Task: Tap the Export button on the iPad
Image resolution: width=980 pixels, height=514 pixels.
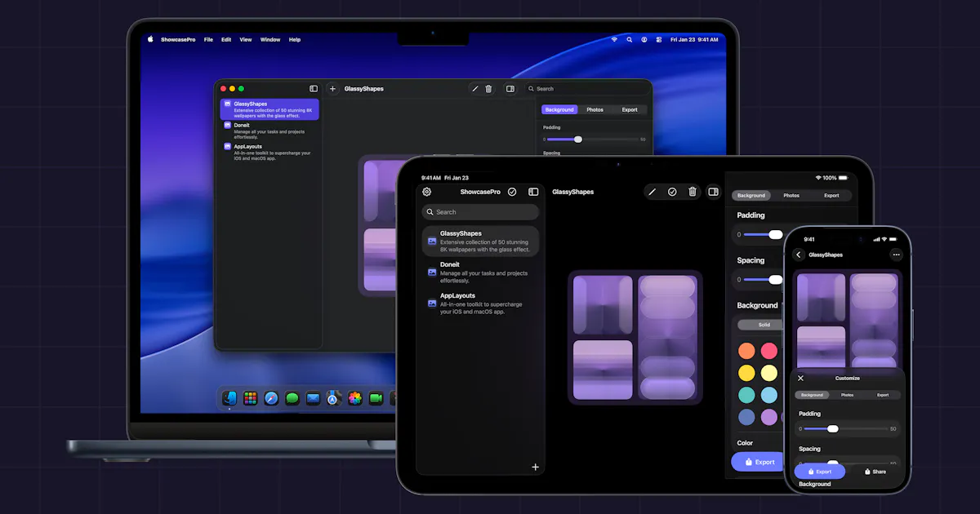Action: [x=757, y=462]
